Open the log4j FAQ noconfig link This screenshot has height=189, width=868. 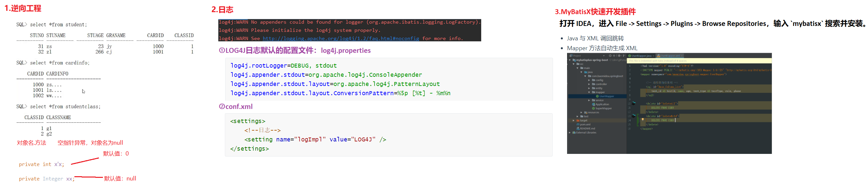[x=341, y=38]
